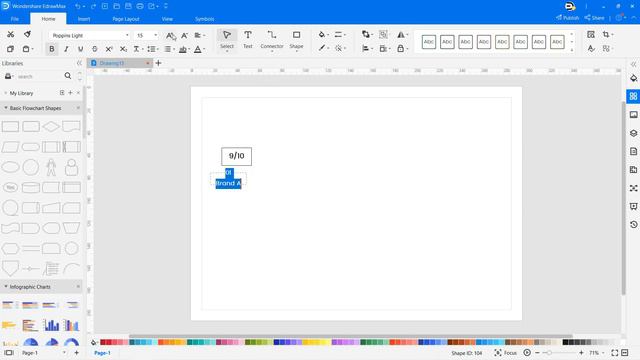Image resolution: width=640 pixels, height=360 pixels.
Task: Decrease font size with small A icon
Action: click(x=184, y=36)
